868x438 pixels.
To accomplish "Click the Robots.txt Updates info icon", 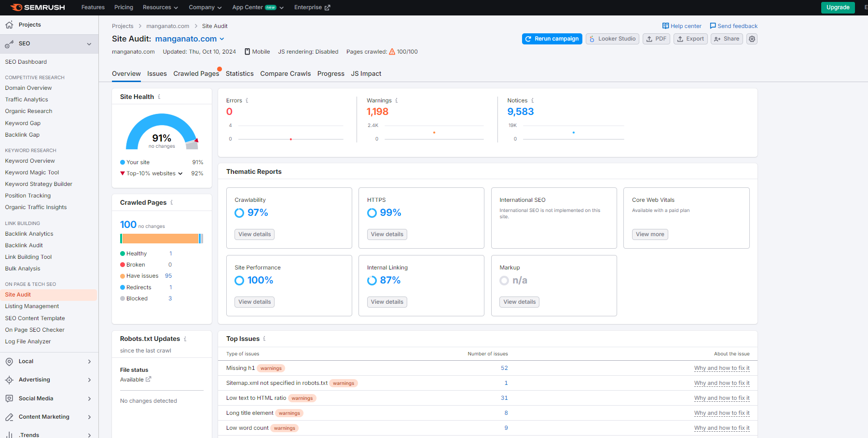I will tap(185, 339).
